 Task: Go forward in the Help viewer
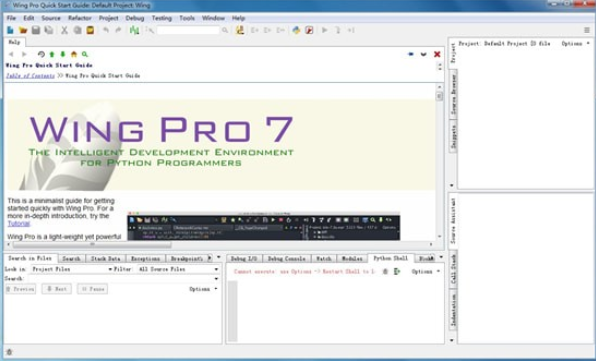[x=24, y=54]
